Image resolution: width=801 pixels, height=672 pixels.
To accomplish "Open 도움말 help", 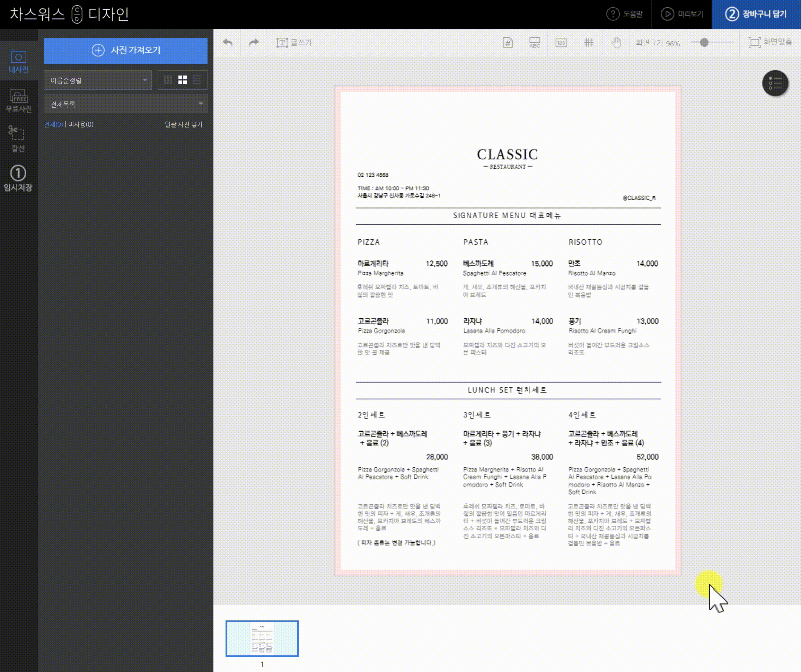I will click(624, 14).
